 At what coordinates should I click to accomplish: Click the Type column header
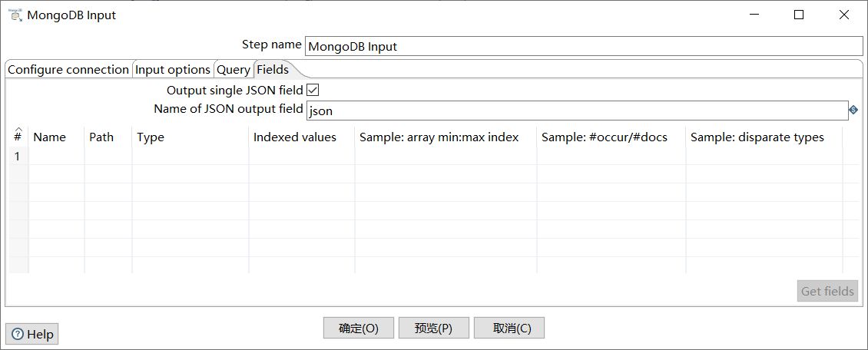pyautogui.click(x=190, y=137)
